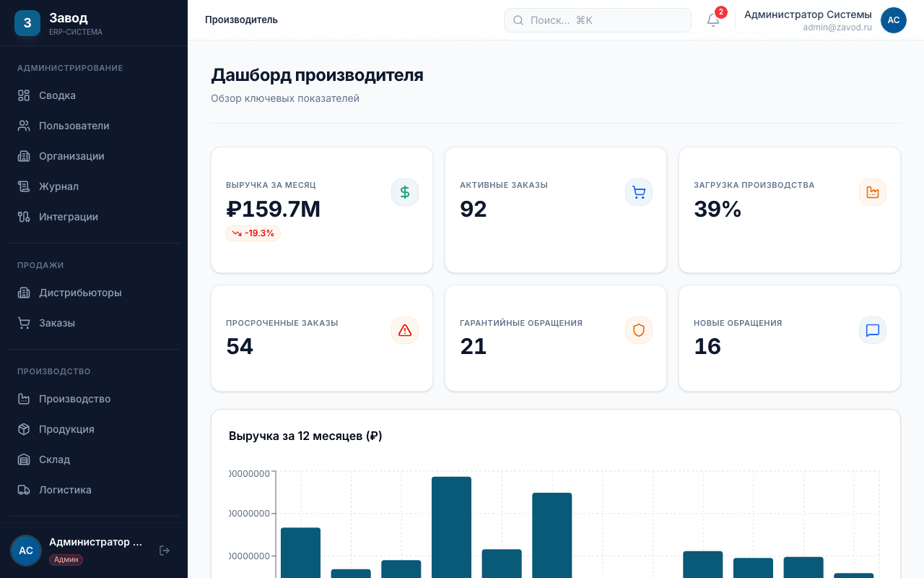Open Пользователи section via its people icon
Screen dimensions: 924x578
(x=22, y=126)
